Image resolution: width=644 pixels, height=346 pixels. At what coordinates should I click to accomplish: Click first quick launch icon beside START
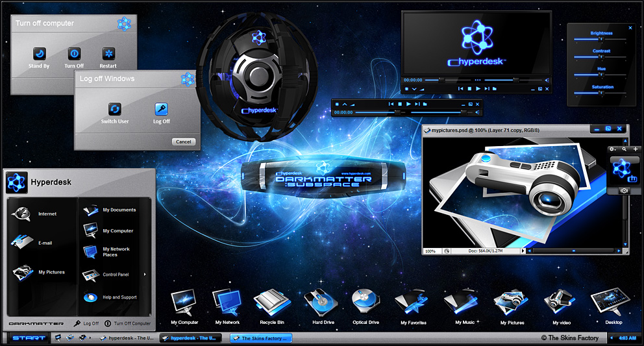coord(58,338)
